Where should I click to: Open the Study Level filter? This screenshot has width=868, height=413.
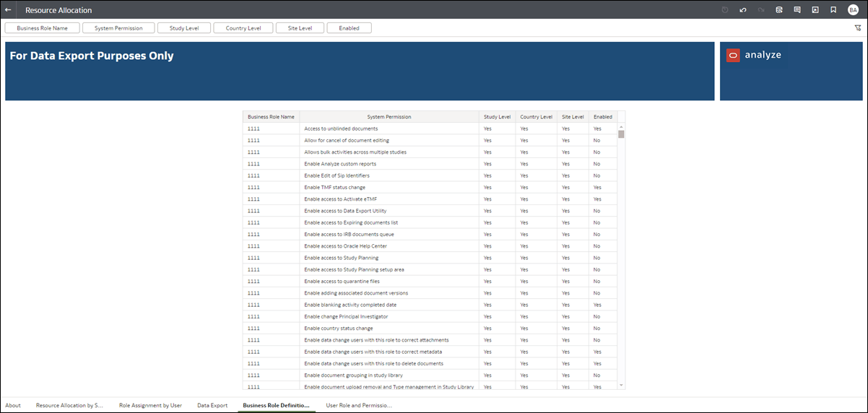[184, 28]
